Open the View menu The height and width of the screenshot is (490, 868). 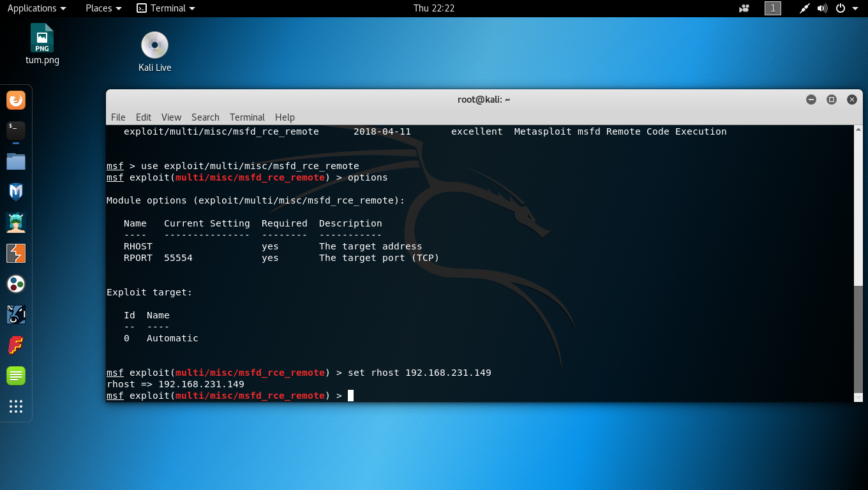(171, 117)
